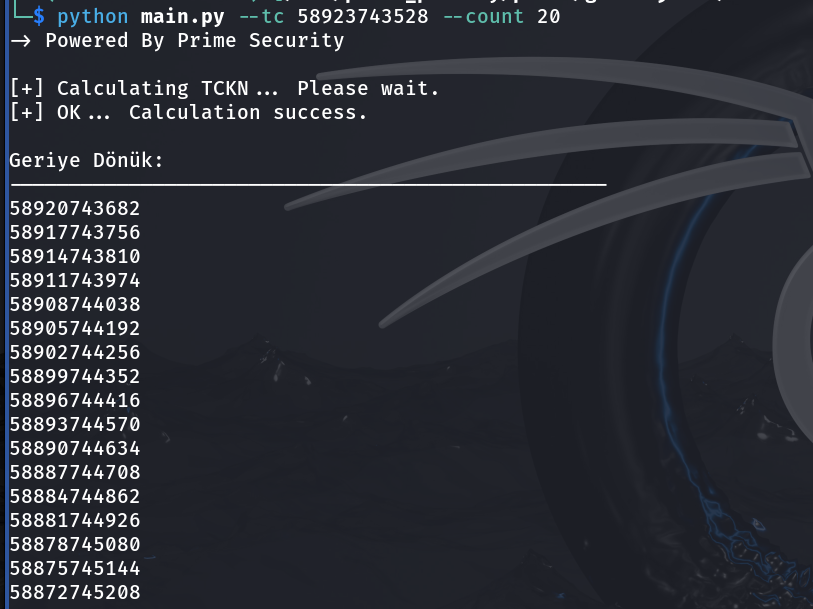The image size is (813, 609).
Task: Click the number 58896744416
Action: (x=75, y=401)
